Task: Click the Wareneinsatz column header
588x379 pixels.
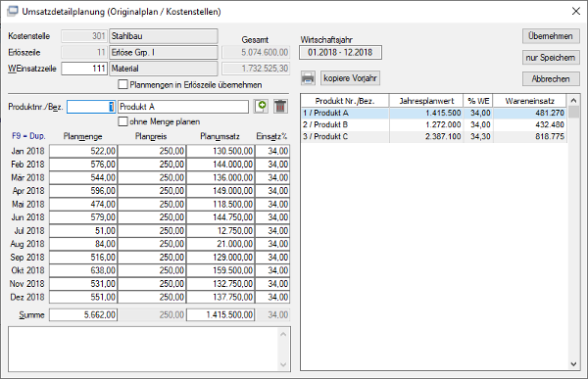Action: click(x=529, y=101)
